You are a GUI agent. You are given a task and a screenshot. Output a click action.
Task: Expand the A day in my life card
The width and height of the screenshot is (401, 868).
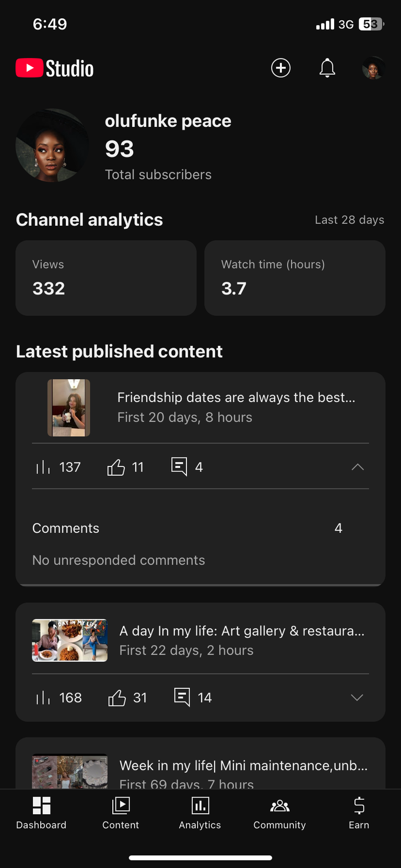(x=357, y=698)
